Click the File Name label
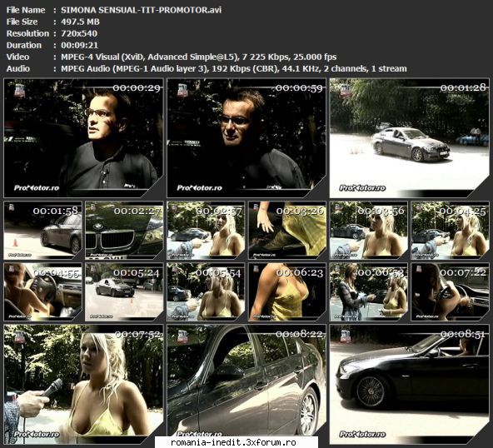The height and width of the screenshot is (448, 493). coord(26,10)
